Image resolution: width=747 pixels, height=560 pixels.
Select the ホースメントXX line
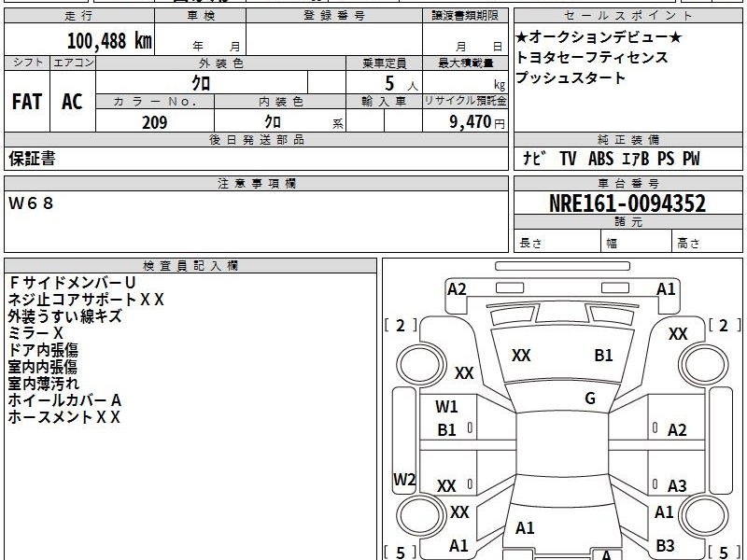pos(64,417)
